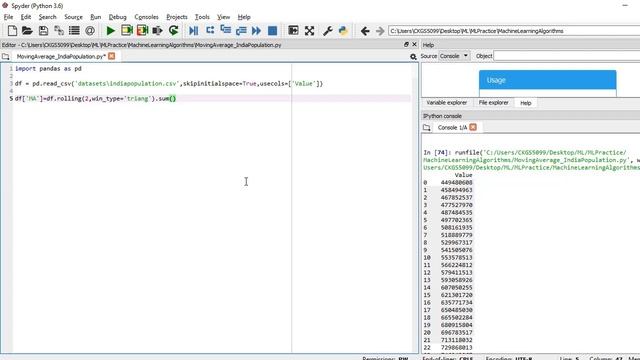Step into function debug icon
The height and width of the screenshot is (360, 640).
point(225,31)
